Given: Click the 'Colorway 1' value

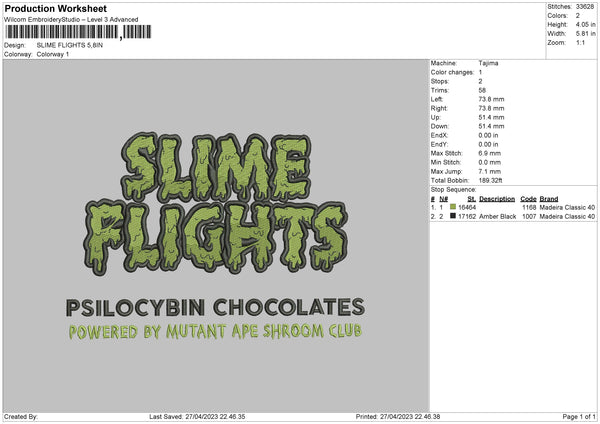Looking at the screenshot, I should point(53,54).
